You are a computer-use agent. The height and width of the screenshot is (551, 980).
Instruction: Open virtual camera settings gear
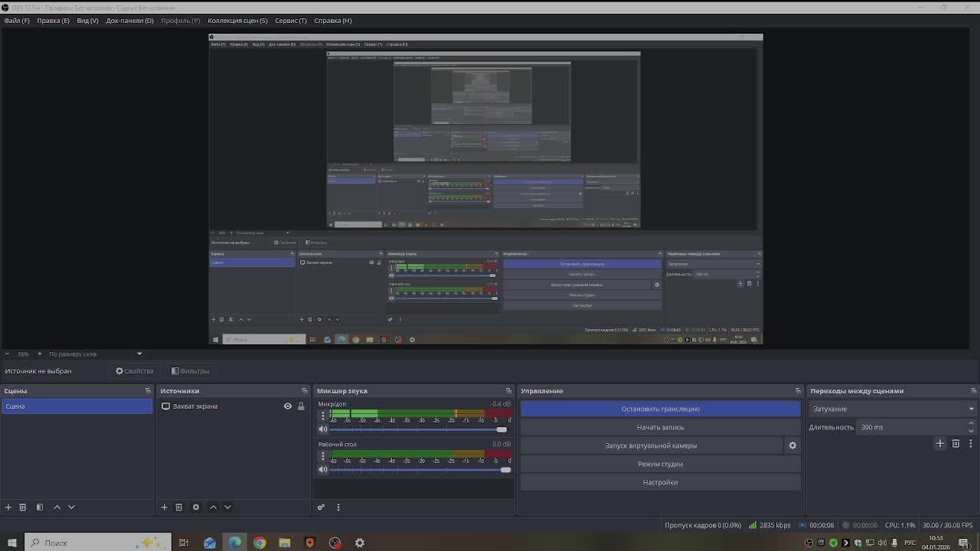pyautogui.click(x=792, y=445)
